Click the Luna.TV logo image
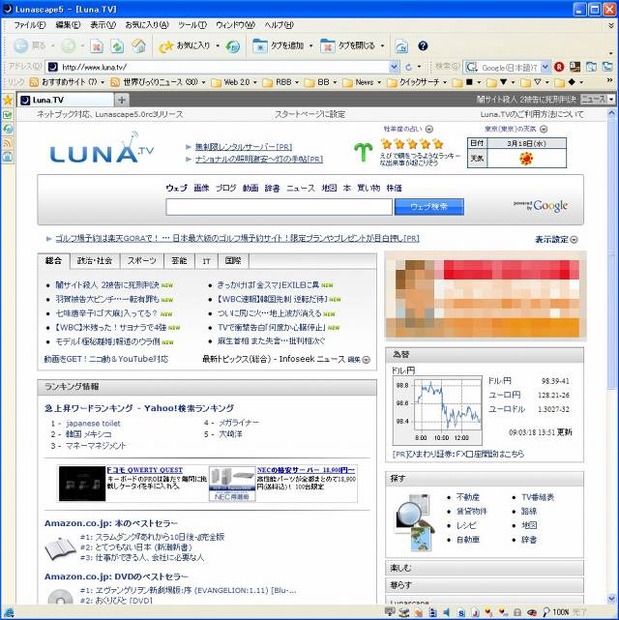Image resolution: width=619 pixels, height=620 pixels. (x=101, y=148)
